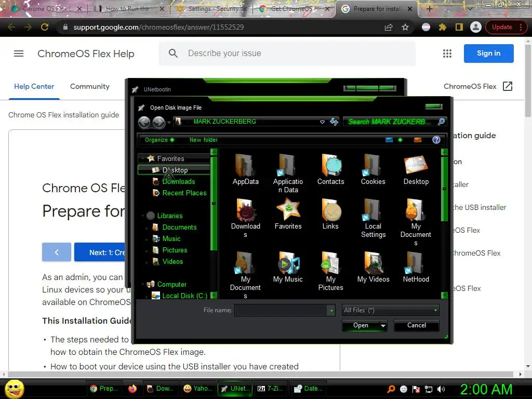Switch to the Settings - Security browser tab

coord(212,9)
